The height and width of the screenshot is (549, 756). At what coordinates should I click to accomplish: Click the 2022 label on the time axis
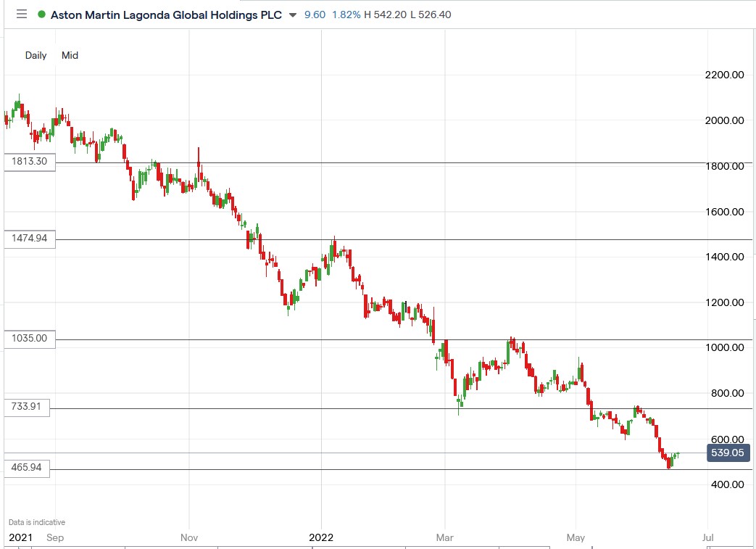click(x=321, y=537)
